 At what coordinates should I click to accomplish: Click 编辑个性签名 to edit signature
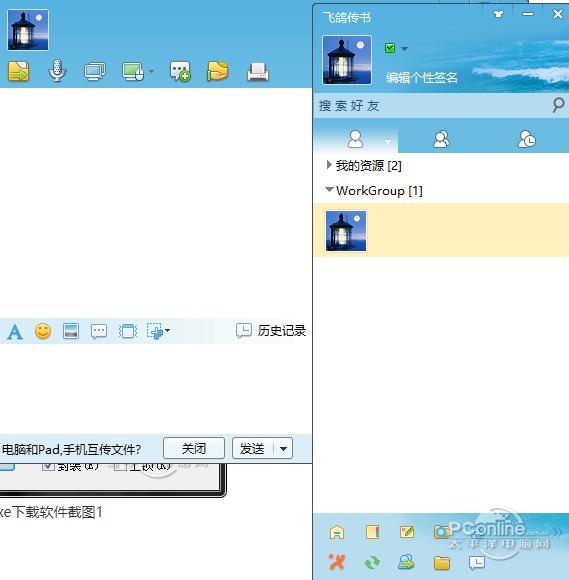pos(422,78)
